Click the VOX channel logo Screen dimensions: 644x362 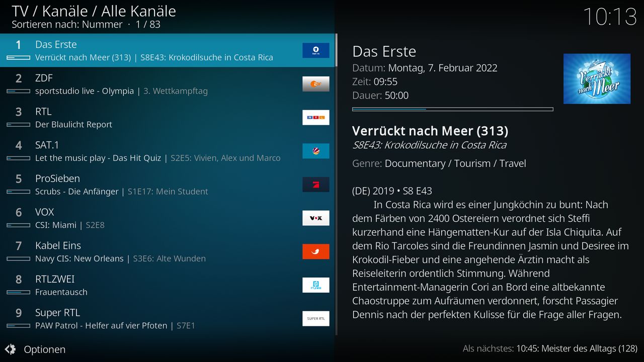click(x=316, y=218)
